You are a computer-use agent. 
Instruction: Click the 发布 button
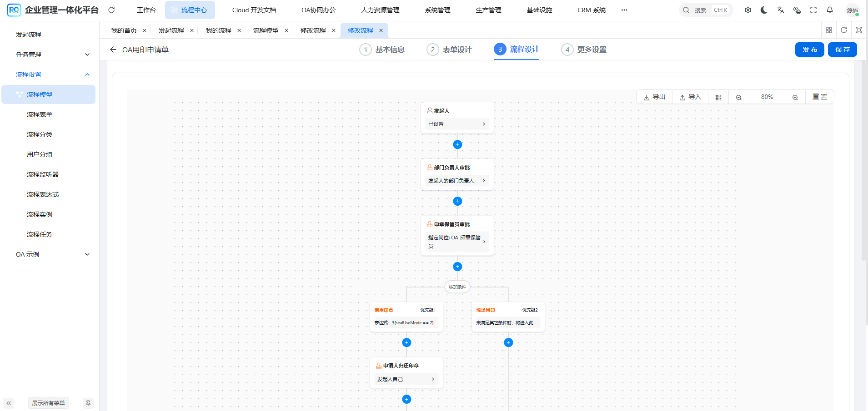[809, 50]
